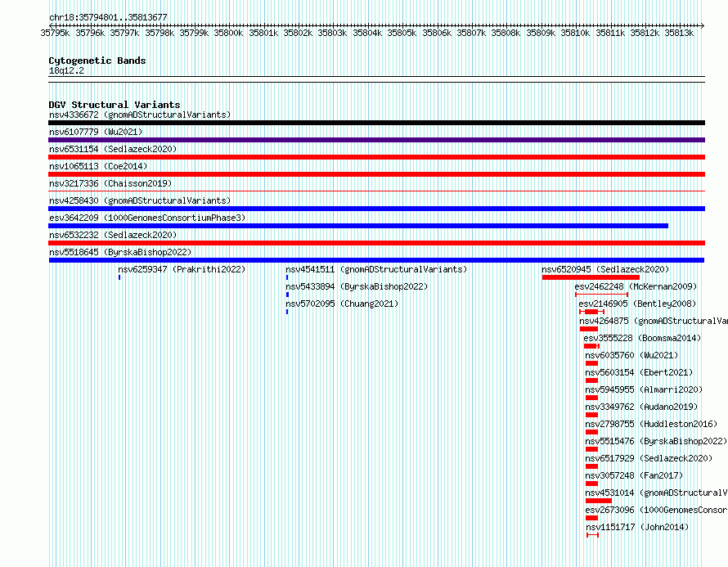
Task: Select the 18q12.2 band label
Action: [x=66, y=70]
